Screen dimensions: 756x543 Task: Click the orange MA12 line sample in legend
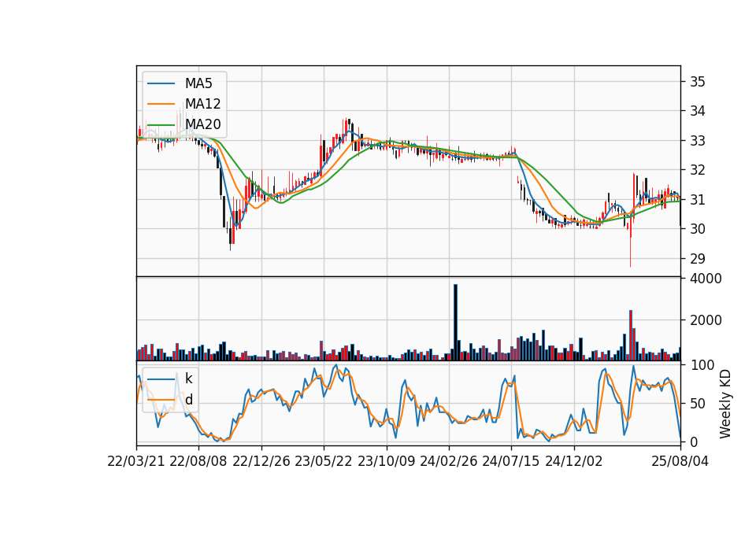161,104
